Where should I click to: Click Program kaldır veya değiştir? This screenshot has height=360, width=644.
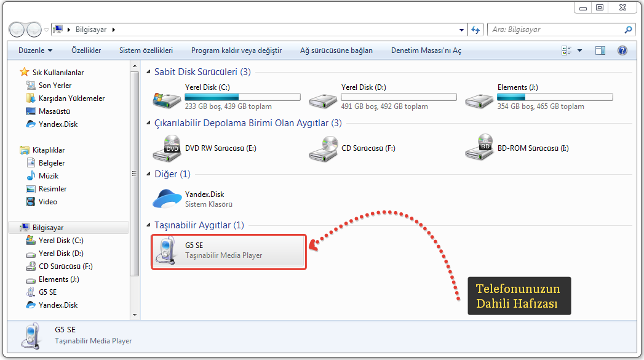pos(236,50)
